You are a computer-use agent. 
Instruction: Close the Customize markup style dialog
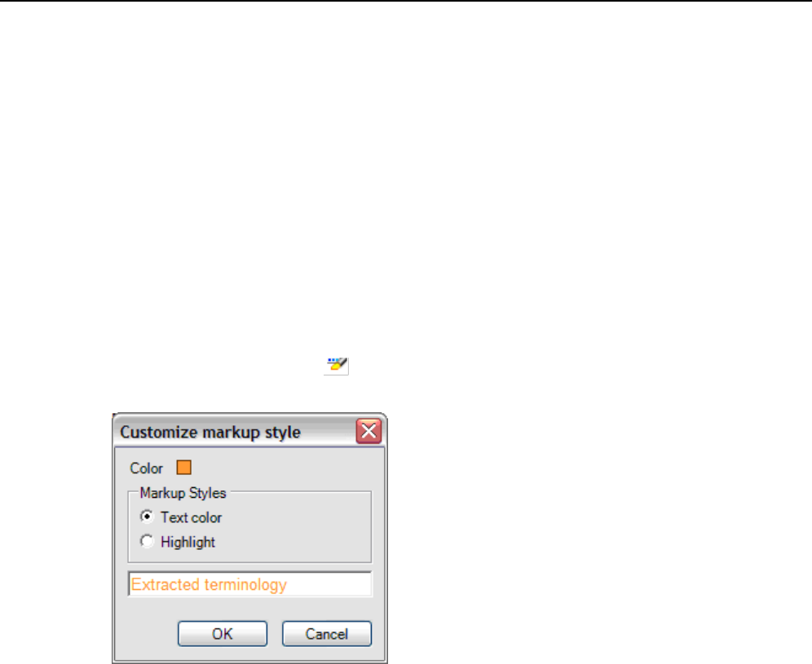pos(368,431)
